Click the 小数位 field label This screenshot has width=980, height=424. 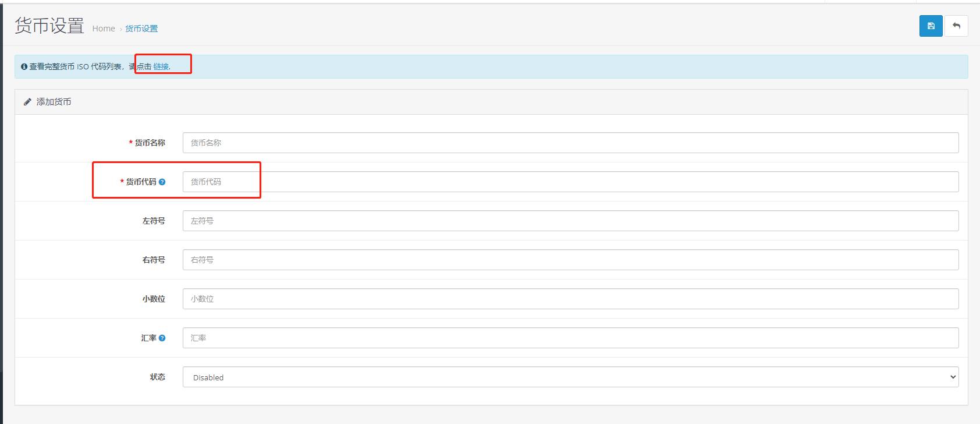pyautogui.click(x=154, y=299)
